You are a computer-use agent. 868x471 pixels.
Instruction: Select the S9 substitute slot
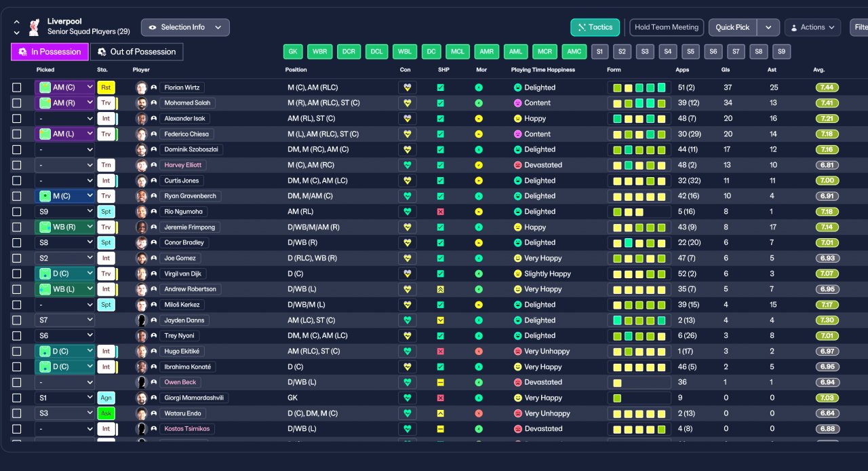[782, 52]
